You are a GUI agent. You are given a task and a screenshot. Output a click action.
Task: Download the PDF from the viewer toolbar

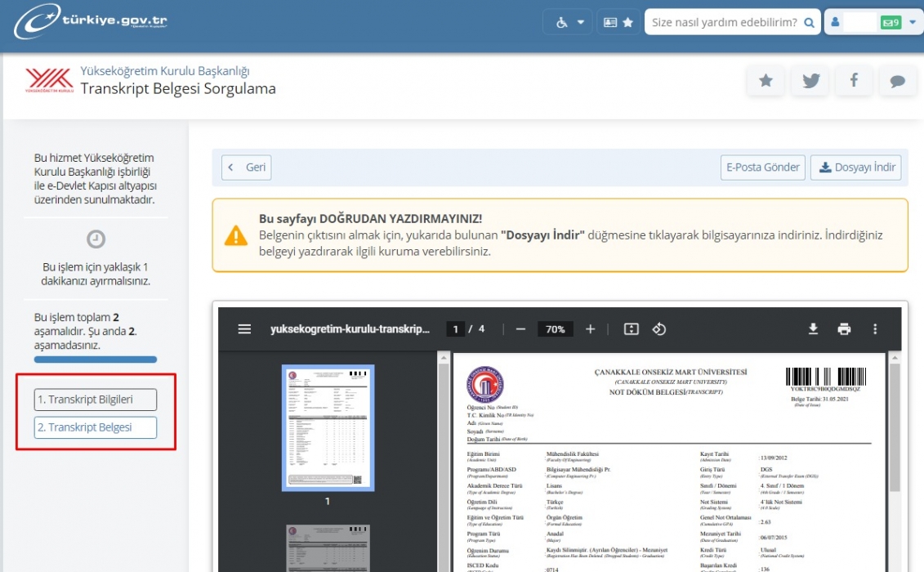click(x=813, y=329)
